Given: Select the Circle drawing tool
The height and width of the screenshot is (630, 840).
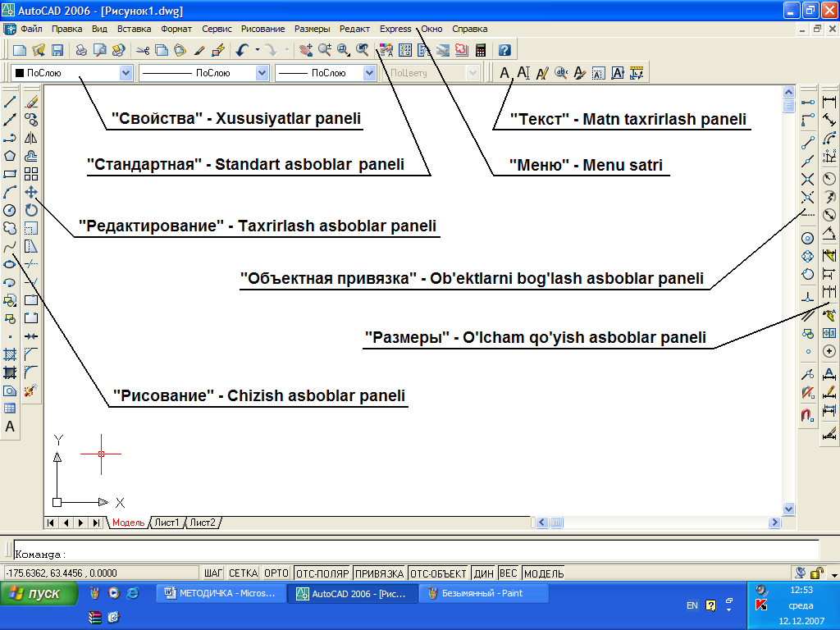Looking at the screenshot, I should (10, 210).
